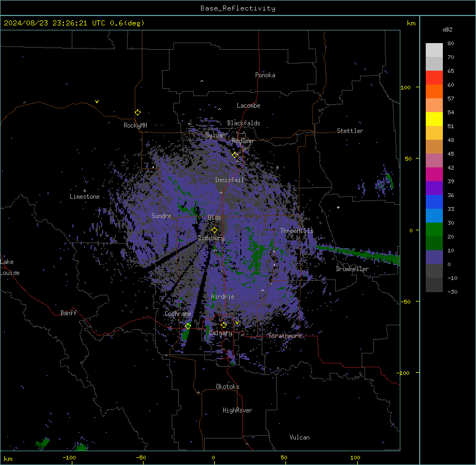This screenshot has height=465, width=476.
Task: Click the white caret marker just below Innisfail
Action: pyautogui.click(x=221, y=192)
